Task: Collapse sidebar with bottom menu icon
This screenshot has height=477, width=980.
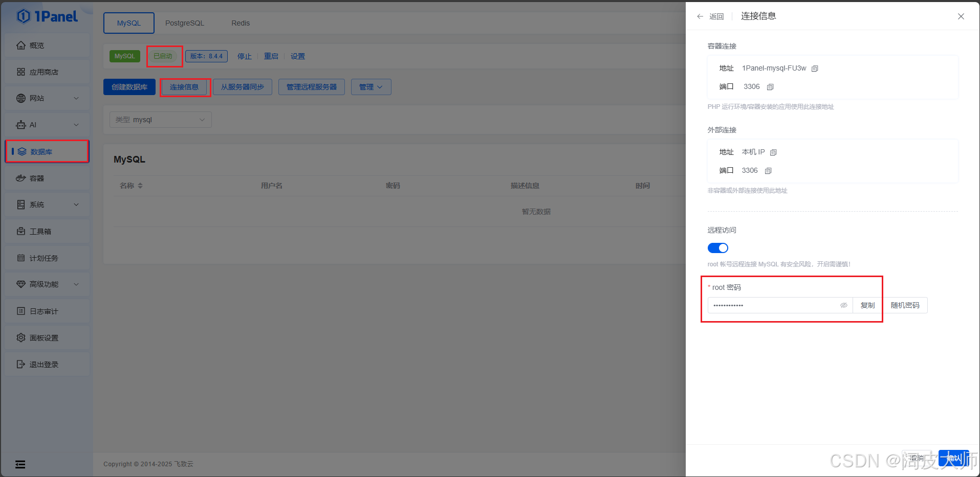Action: coord(20,464)
